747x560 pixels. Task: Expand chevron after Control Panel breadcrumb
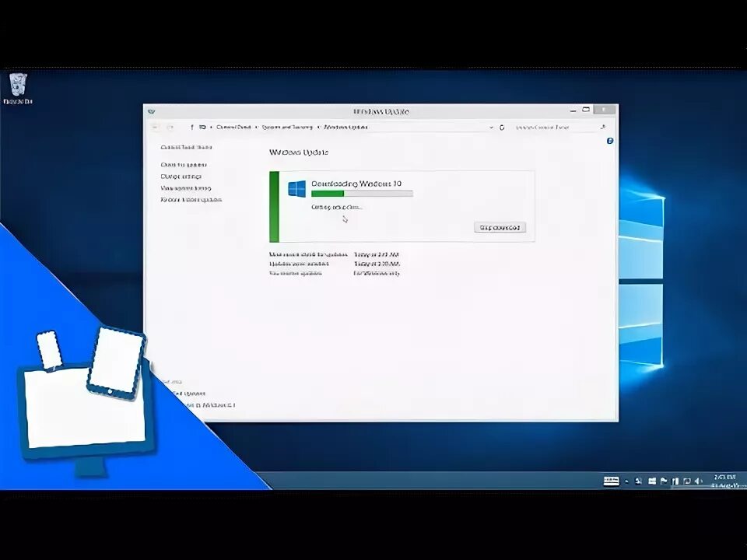[256, 127]
